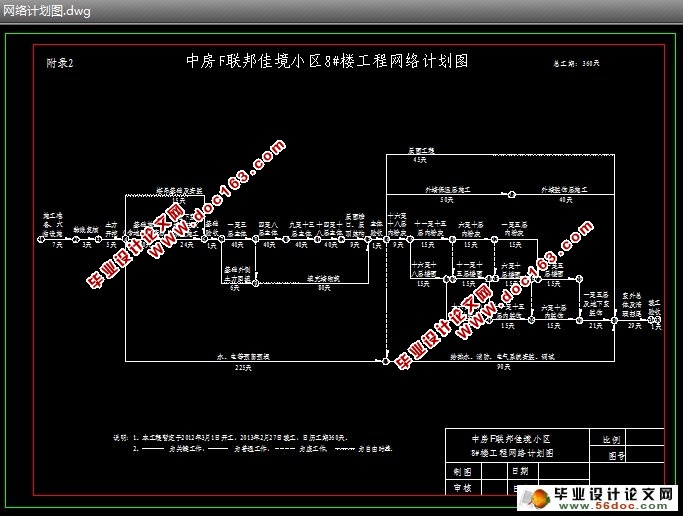Click the 90天 duration label

[504, 367]
